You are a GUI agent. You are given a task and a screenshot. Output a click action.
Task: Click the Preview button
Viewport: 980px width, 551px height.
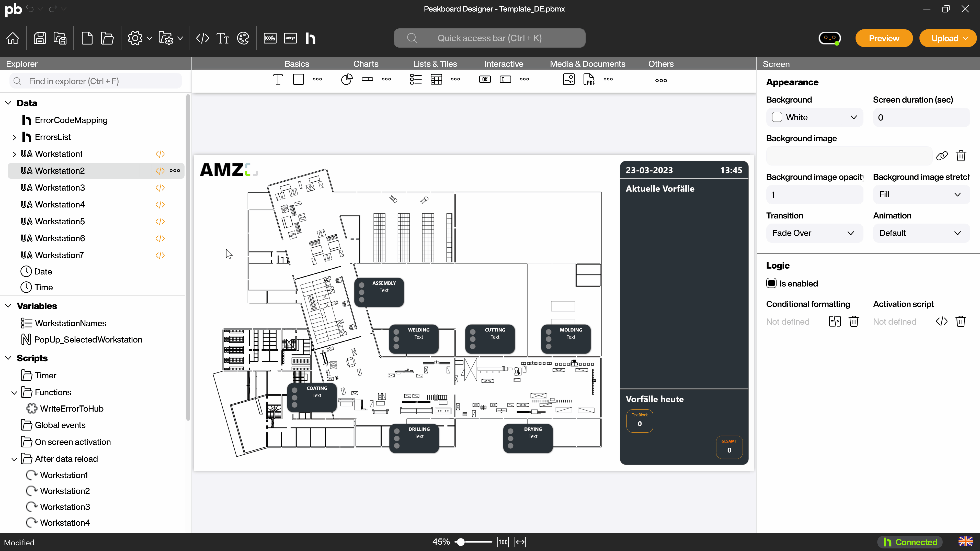884,38
